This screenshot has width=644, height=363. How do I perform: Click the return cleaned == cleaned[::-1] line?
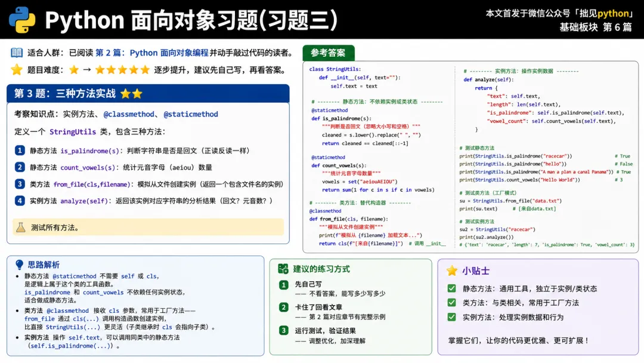[365, 143]
